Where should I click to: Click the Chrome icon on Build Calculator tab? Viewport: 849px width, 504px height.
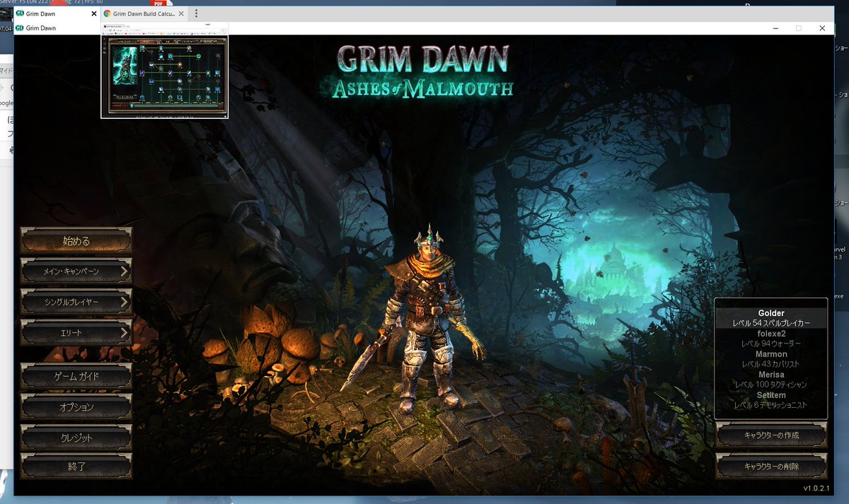(x=108, y=13)
